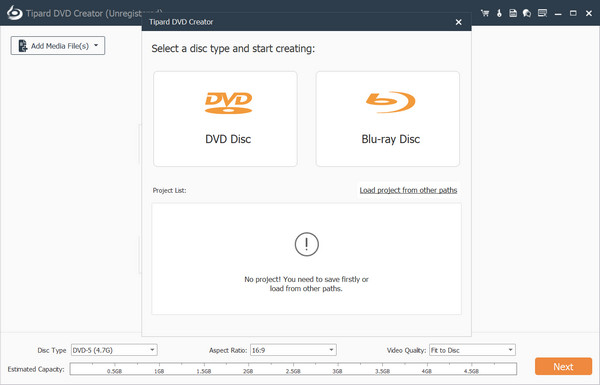Viewport: 600px width, 385px height.
Task: Open the Video Quality dropdown
Action: pos(472,350)
